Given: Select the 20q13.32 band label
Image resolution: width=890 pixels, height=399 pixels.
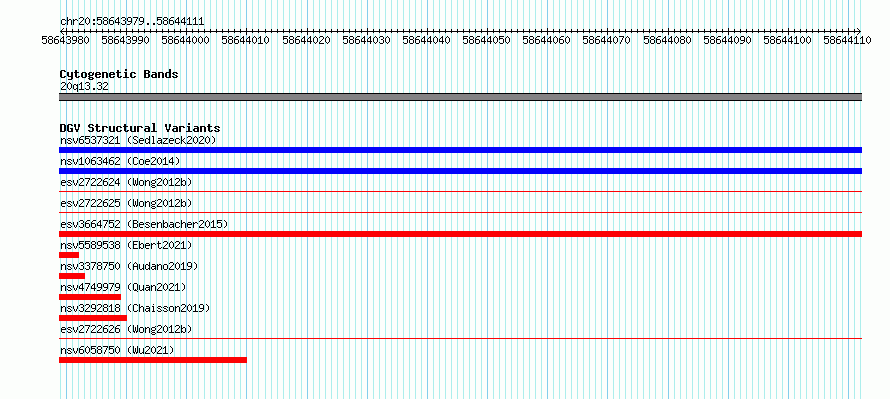Looking at the screenshot, I should click(84, 87).
